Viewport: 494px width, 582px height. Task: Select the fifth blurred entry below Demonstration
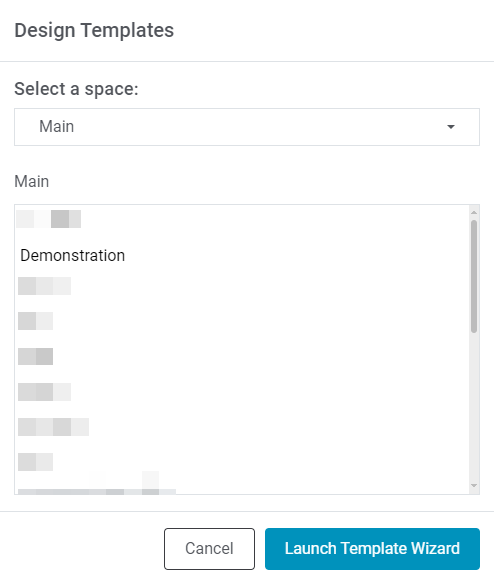pos(53,427)
